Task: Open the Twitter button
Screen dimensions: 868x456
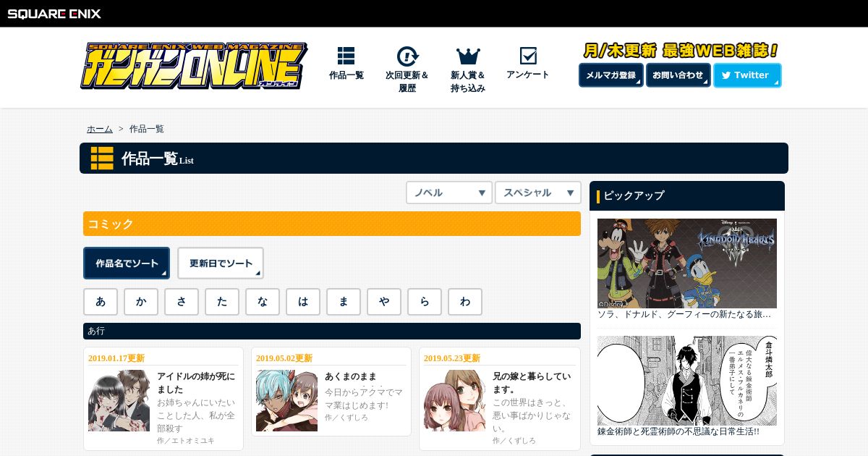Action: click(747, 75)
